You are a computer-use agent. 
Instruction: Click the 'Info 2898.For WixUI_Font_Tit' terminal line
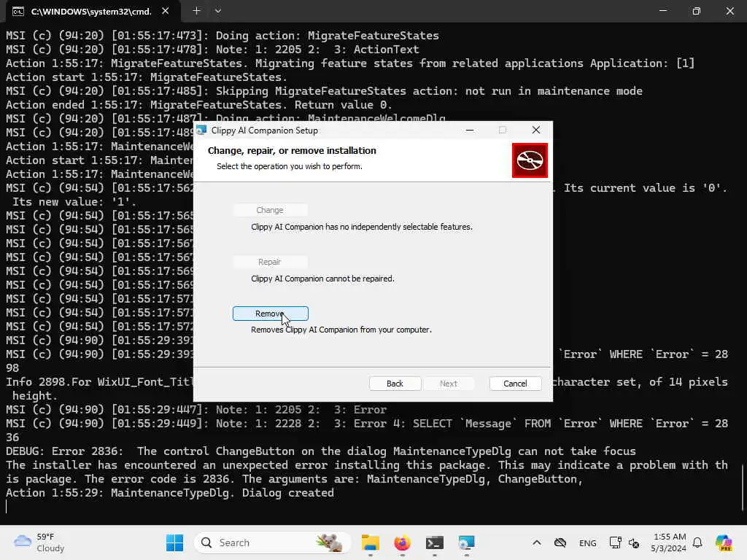pyautogui.click(x=99, y=382)
